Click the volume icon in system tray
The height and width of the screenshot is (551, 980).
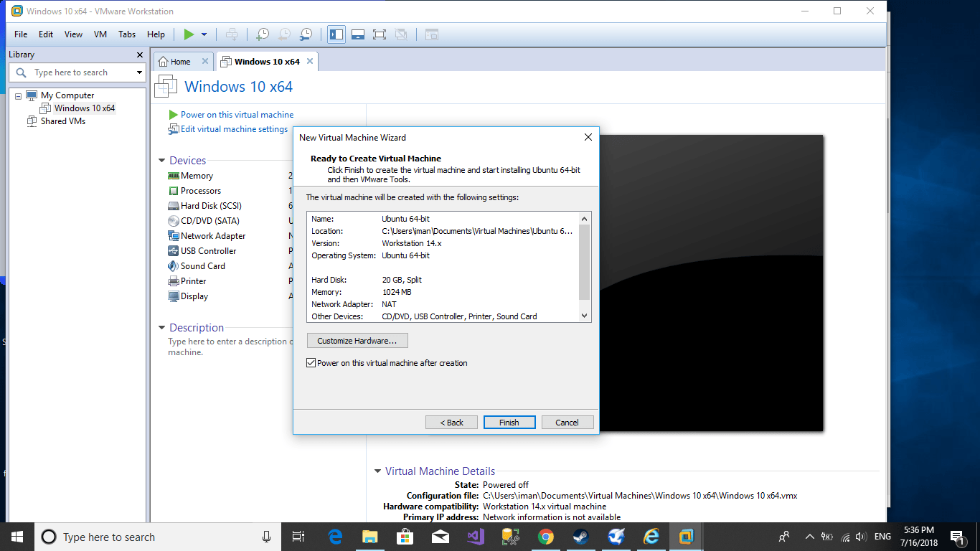coord(862,537)
